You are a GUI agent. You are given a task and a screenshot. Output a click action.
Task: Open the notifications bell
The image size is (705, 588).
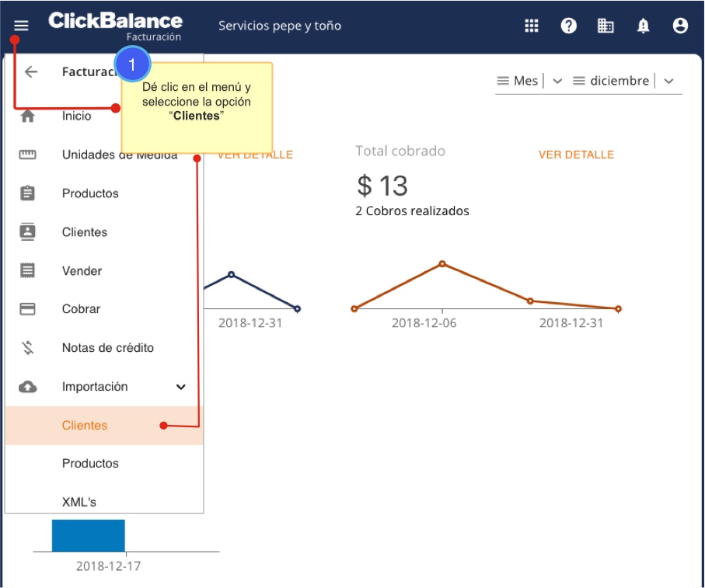click(x=643, y=26)
